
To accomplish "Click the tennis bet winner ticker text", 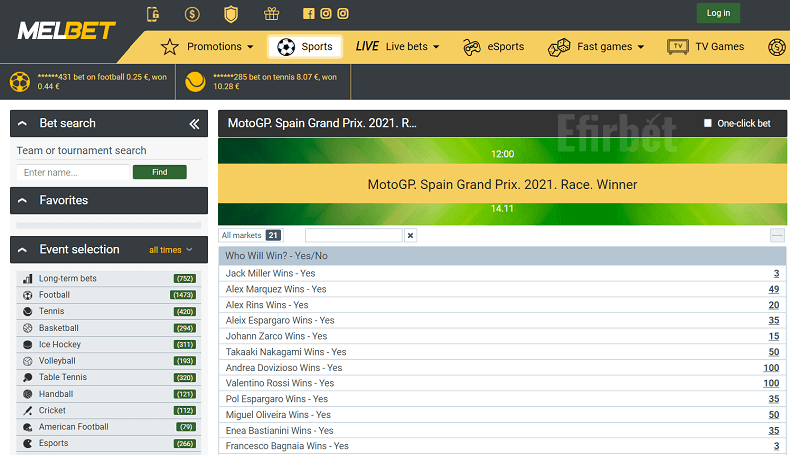I will [x=275, y=82].
